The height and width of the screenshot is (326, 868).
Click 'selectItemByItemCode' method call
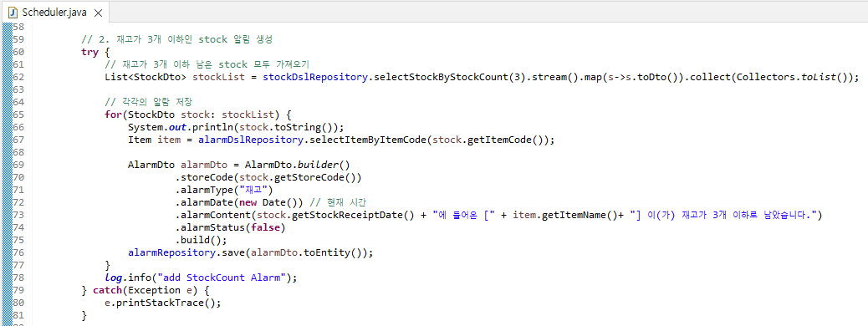pos(368,140)
